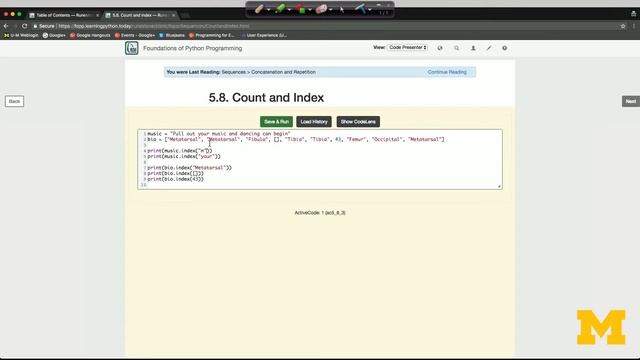The height and width of the screenshot is (360, 640).
Task: Click the Next page button
Action: tap(631, 101)
